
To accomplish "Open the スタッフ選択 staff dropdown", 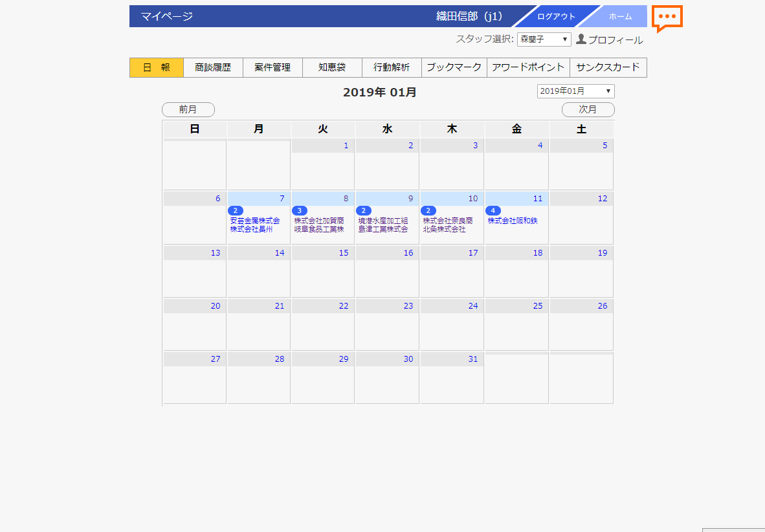I will tap(544, 39).
